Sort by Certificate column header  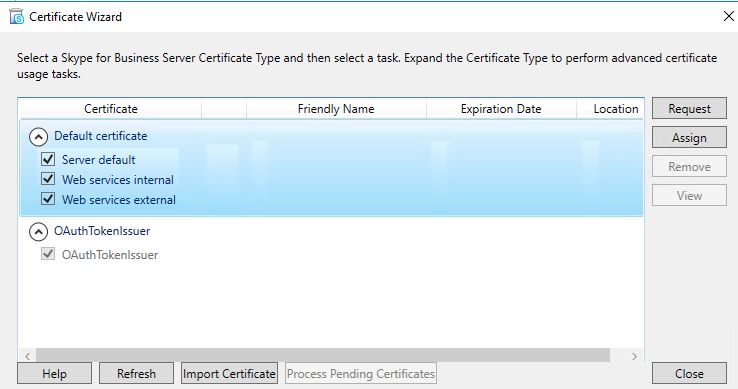click(111, 109)
